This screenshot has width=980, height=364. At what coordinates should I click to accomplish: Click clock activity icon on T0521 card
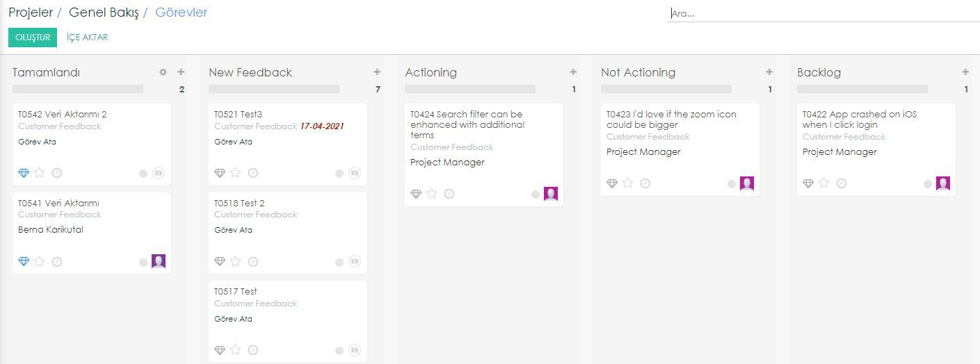253,173
